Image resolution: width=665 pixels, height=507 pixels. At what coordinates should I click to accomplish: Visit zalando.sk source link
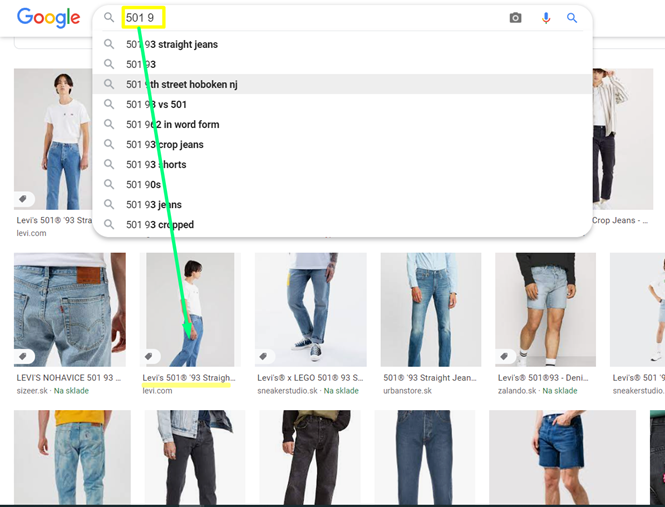click(517, 391)
